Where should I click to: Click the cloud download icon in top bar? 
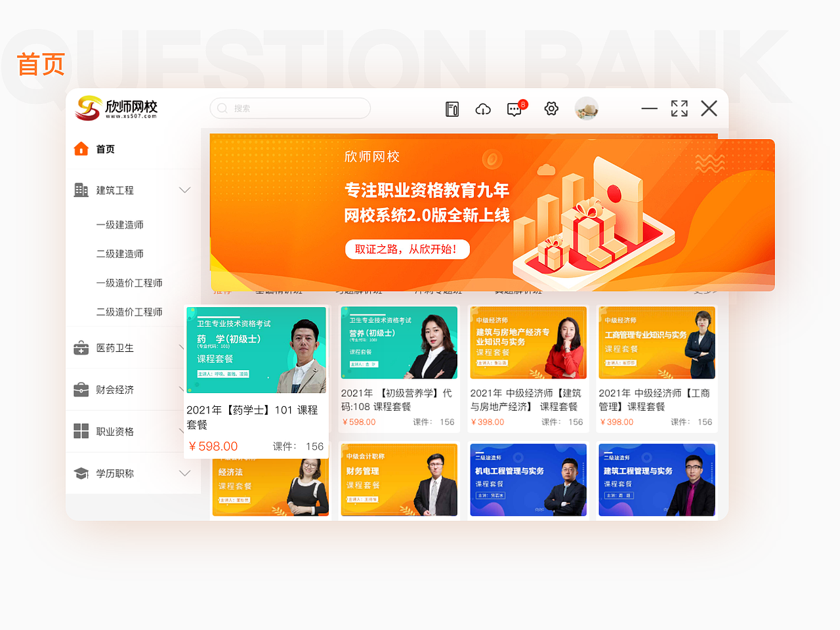(x=483, y=109)
